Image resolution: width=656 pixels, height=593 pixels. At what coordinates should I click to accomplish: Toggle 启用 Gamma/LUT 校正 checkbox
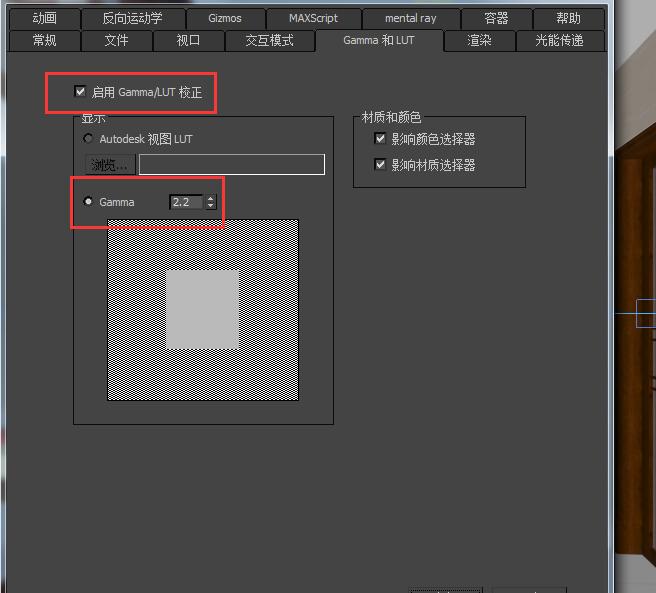[x=80, y=91]
